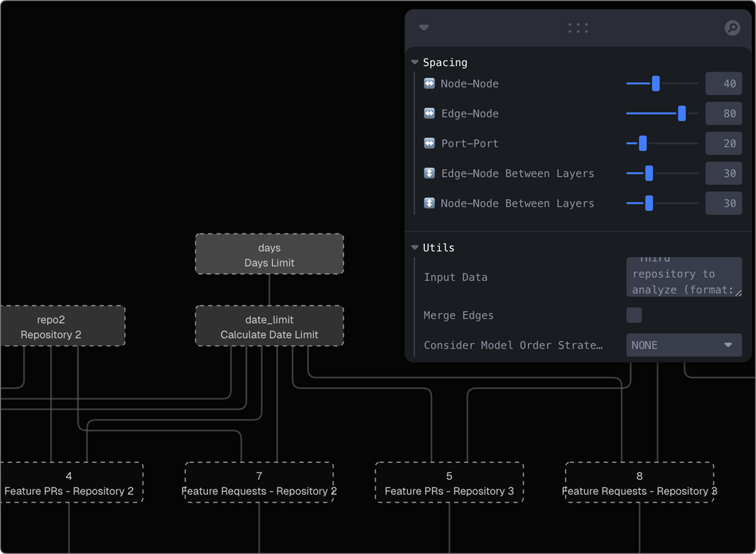This screenshot has height=554, width=756.
Task: Click the Edge–Node horizontal spacing icon
Action: click(429, 113)
